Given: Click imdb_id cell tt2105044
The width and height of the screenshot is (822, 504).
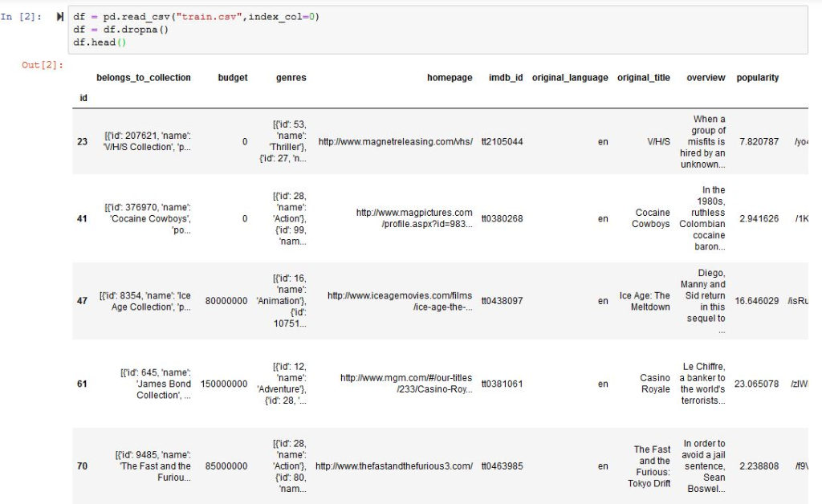Looking at the screenshot, I should [503, 141].
